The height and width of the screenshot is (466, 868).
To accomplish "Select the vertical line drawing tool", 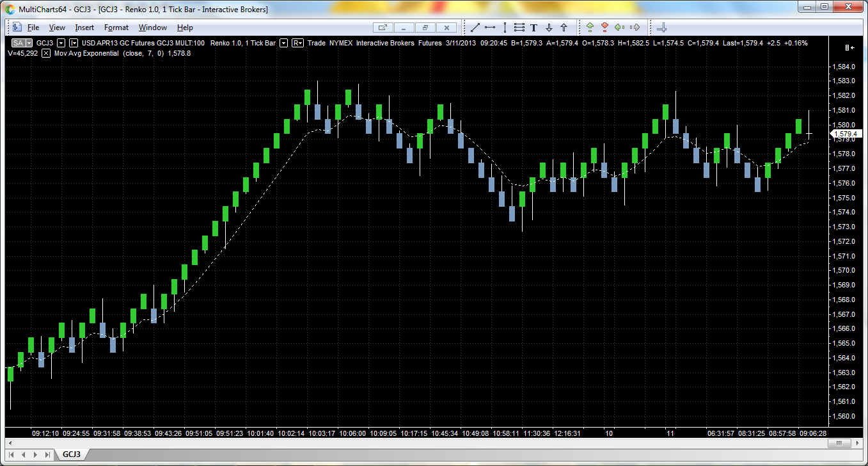I will 505,28.
